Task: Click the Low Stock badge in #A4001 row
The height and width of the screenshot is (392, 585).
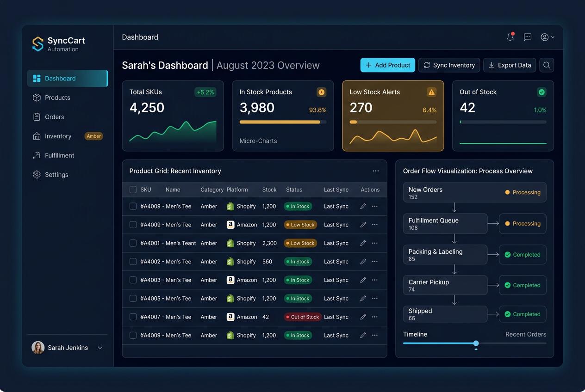Action: coord(300,243)
